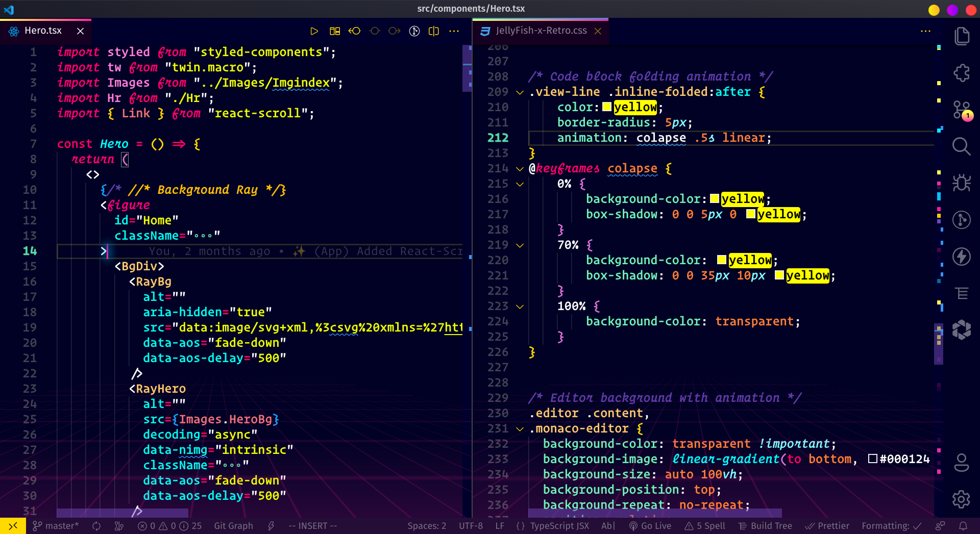Collapse the .monaco-editor rule at line 231

pos(520,429)
